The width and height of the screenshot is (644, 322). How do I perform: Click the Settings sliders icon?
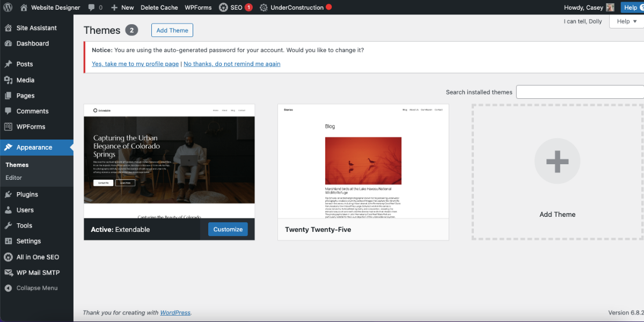click(8, 241)
